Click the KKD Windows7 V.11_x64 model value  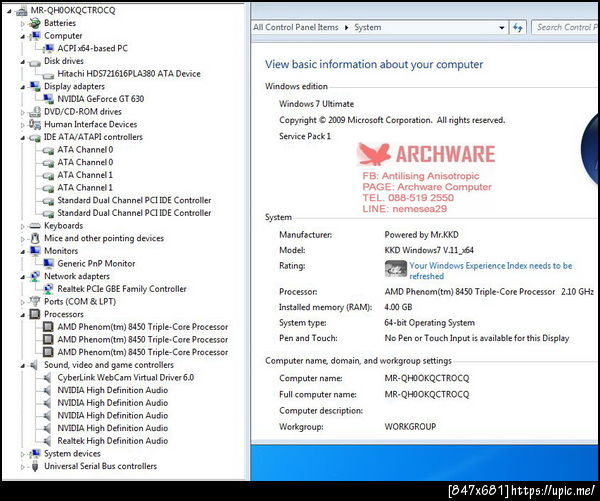pyautogui.click(x=429, y=251)
